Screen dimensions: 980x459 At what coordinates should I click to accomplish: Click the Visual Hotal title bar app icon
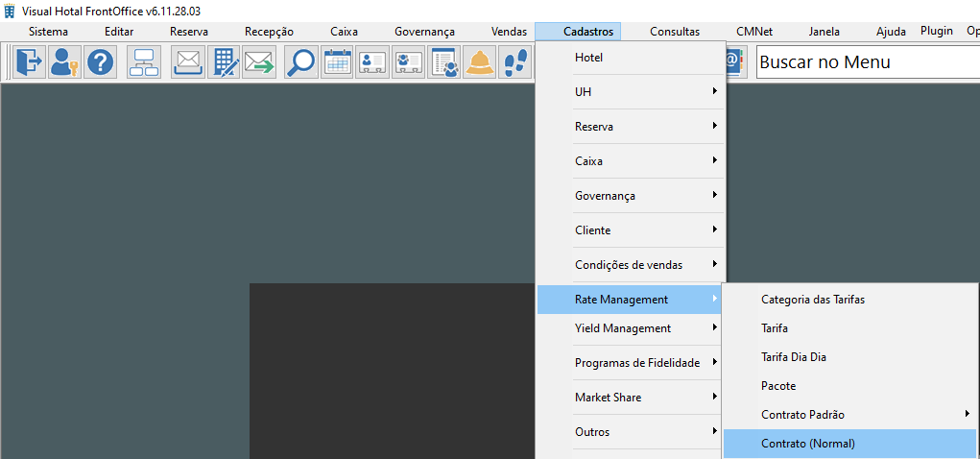(x=10, y=12)
